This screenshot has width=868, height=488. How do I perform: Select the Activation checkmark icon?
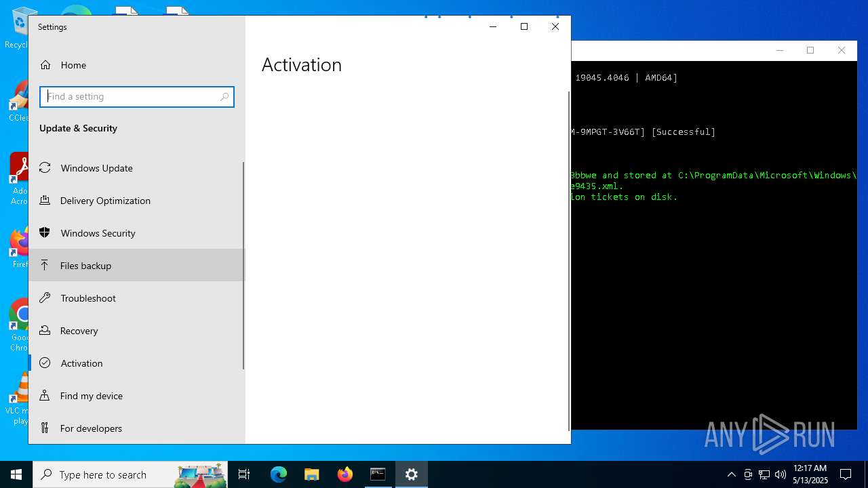coord(45,363)
